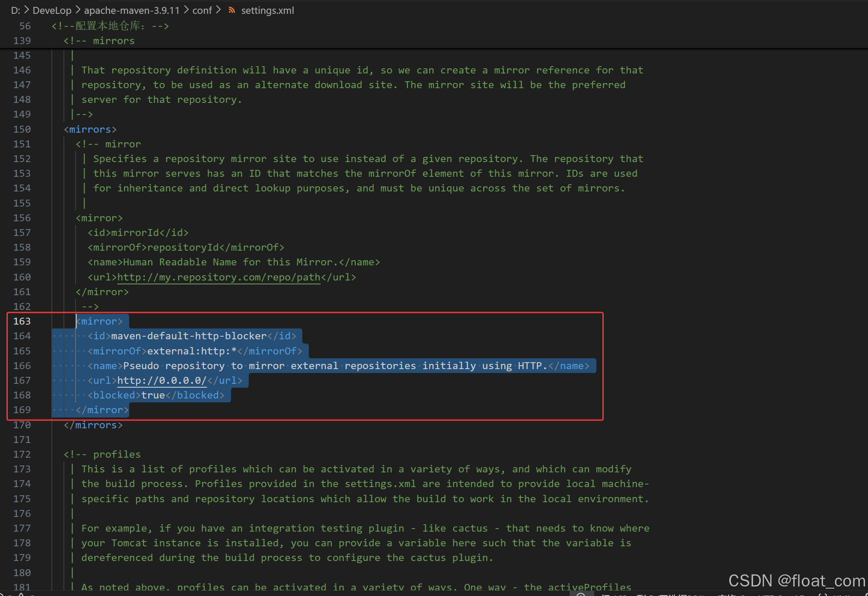Follow the http://my.repository.com/repo/path link

point(219,277)
